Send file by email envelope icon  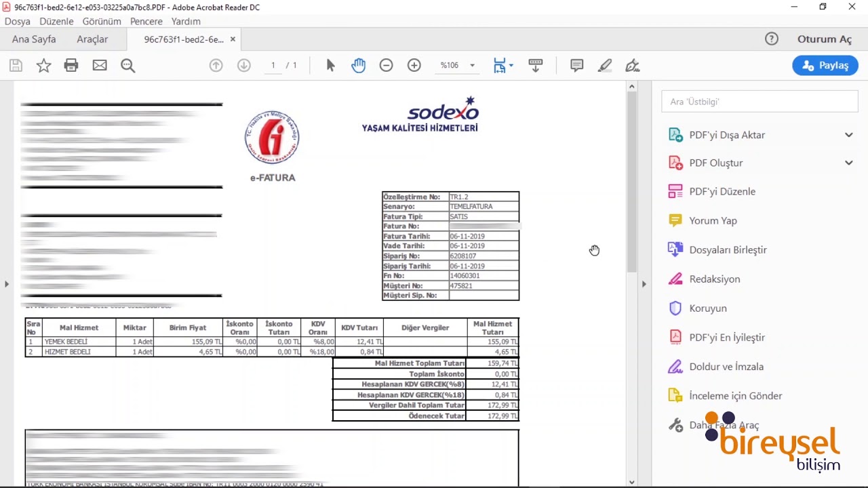(100, 66)
